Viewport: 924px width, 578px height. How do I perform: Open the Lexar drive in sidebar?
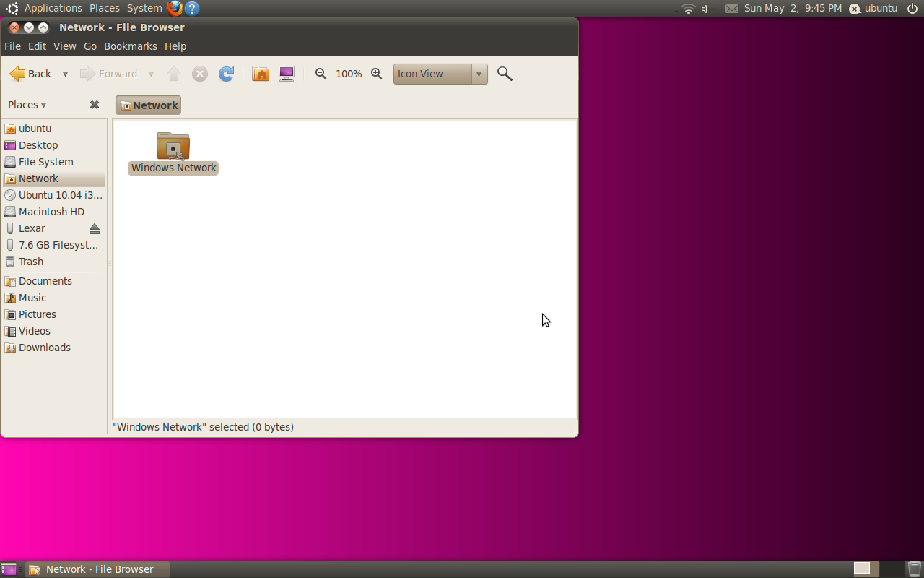click(45, 228)
